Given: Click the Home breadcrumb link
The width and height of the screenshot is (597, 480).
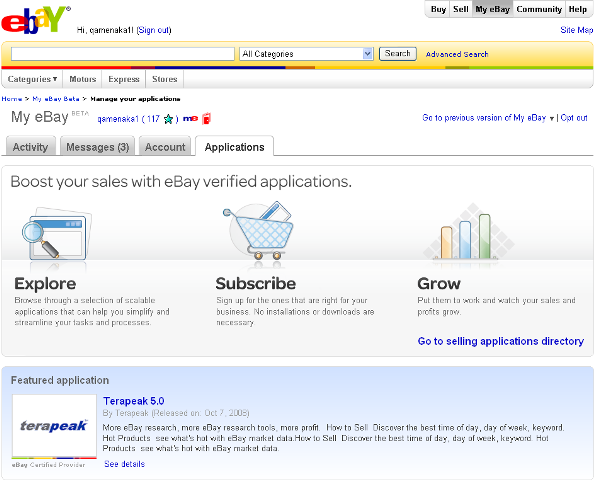Looking at the screenshot, I should pyautogui.click(x=12, y=99).
